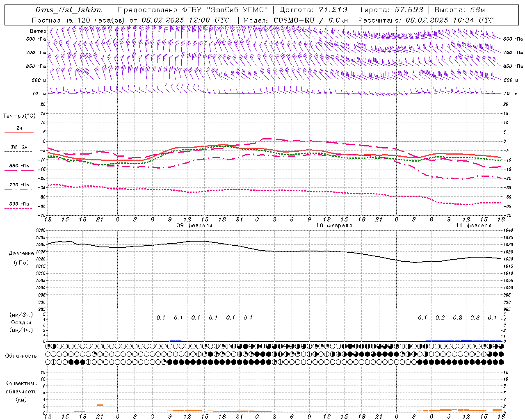Select the '11 февраля' date label
Screen dimensions: 525x420
pos(473,226)
